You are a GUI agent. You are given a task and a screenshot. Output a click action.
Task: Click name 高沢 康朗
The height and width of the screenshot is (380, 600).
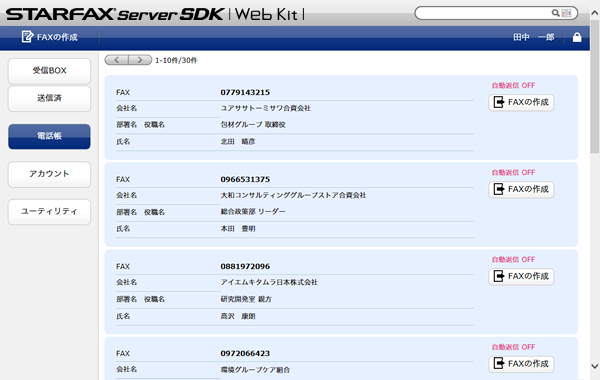[x=238, y=316]
